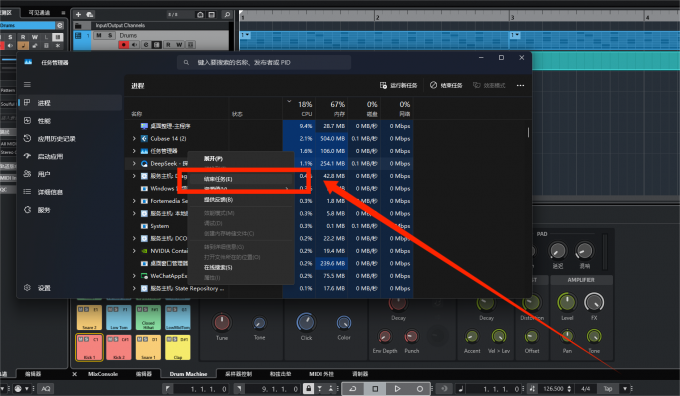This screenshot has width=680, height=396.
Task: Click the transport Stop button
Action: click(376, 389)
